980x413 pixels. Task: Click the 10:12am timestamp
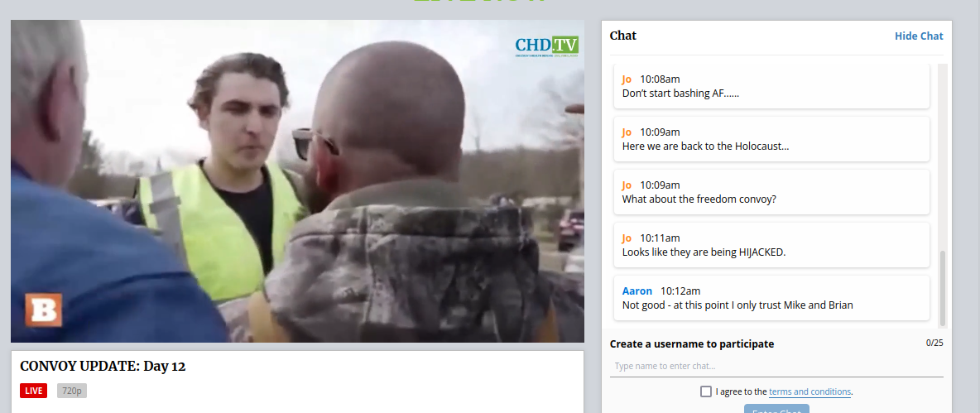coord(680,291)
